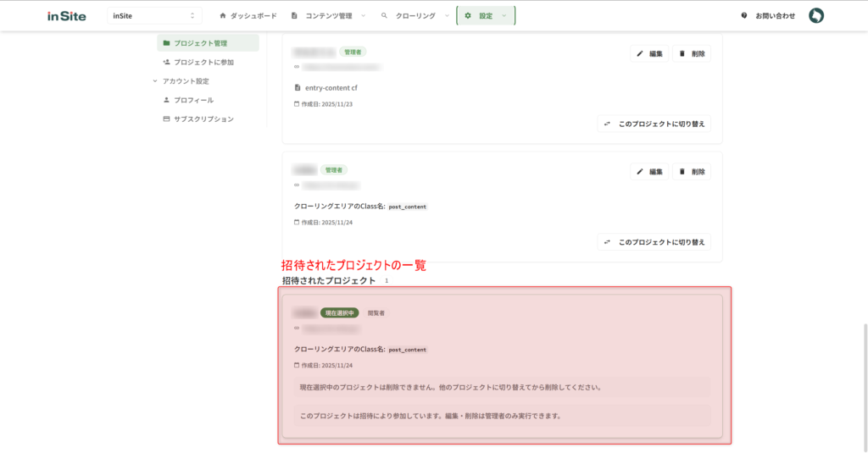
Task: Delete the entry-content cf project
Action: click(692, 53)
